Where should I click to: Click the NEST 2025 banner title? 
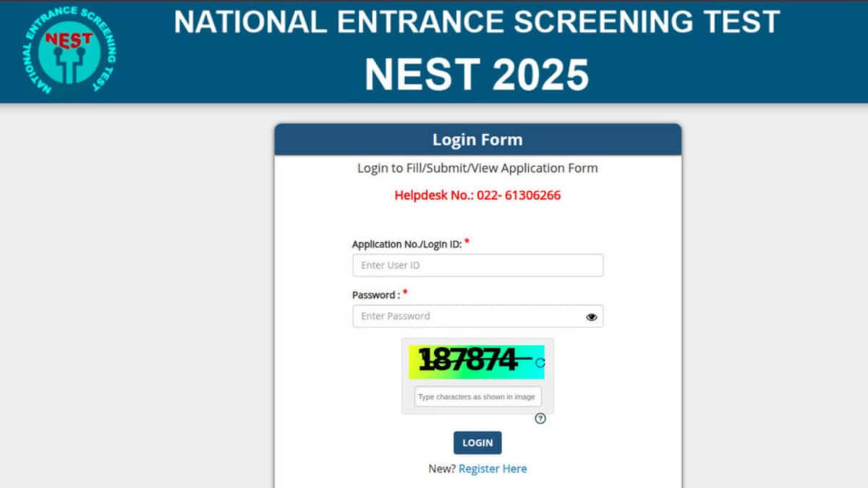click(477, 74)
